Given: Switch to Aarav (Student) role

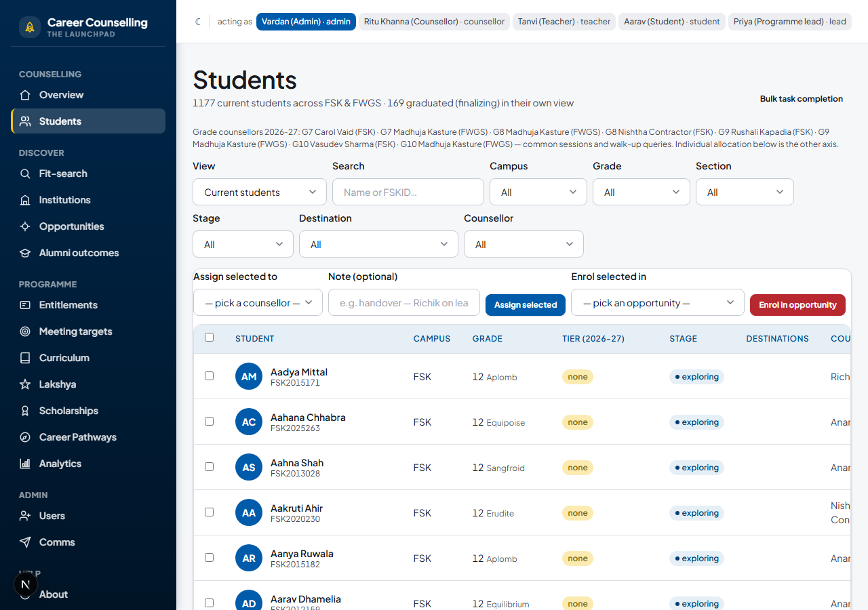Looking at the screenshot, I should pyautogui.click(x=672, y=22).
